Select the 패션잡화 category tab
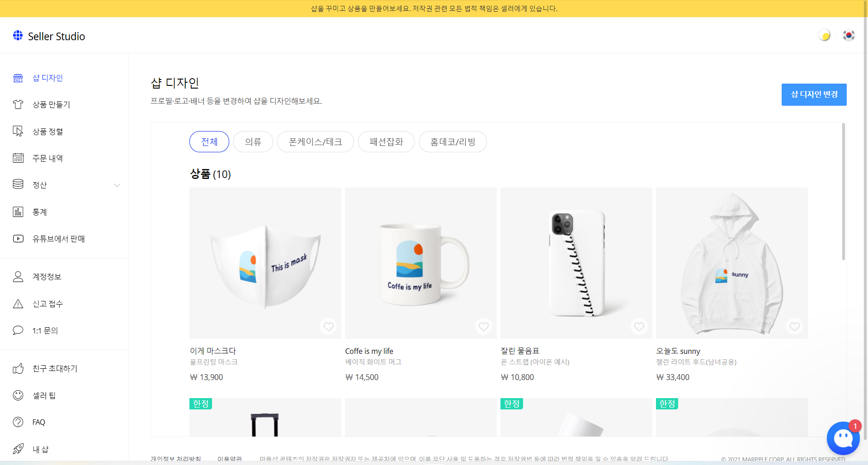 [386, 142]
